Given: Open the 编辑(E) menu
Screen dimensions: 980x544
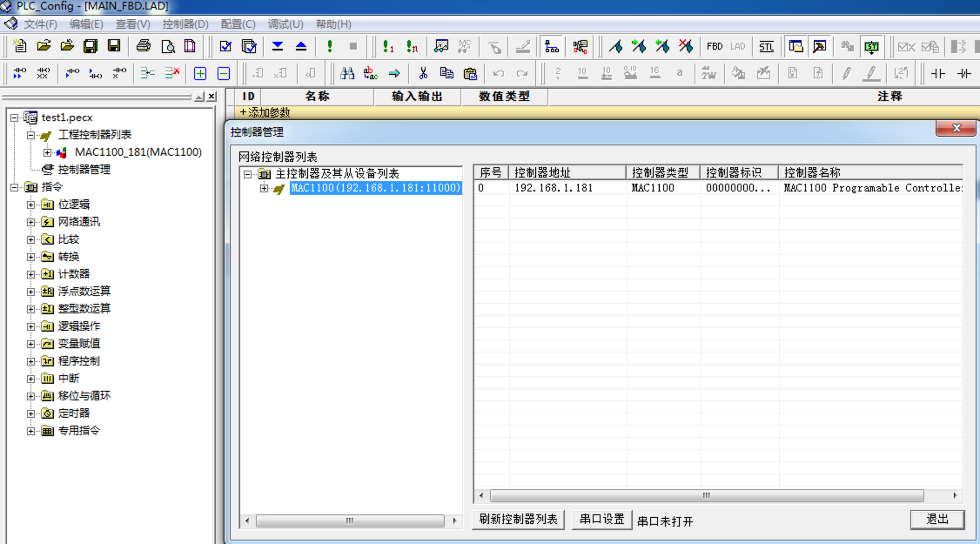Looking at the screenshot, I should 86,24.
